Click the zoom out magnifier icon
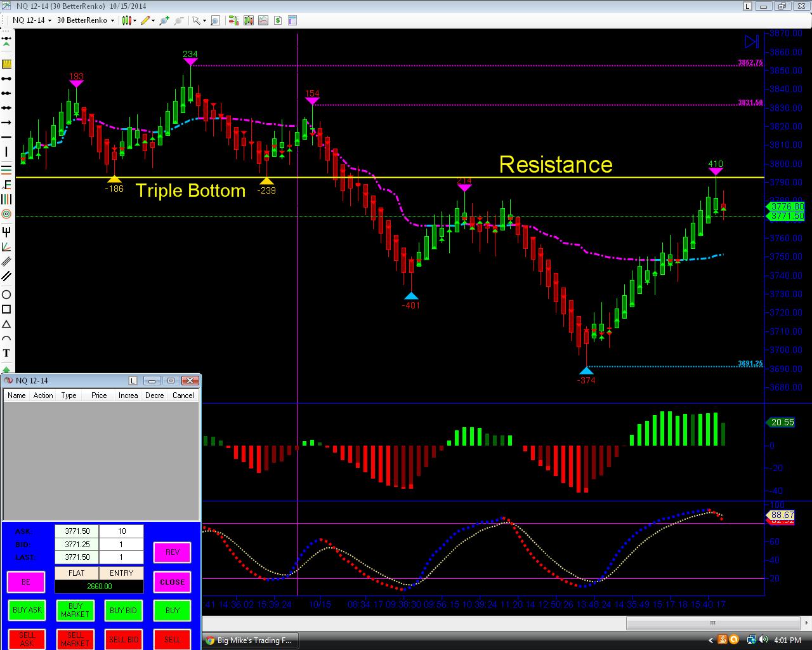This screenshot has width=812, height=650. 179,20
